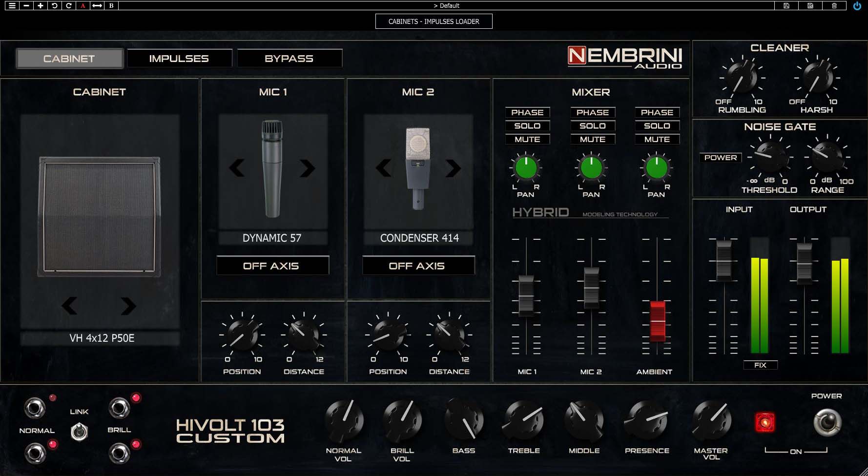Click the redo arrow icon
The image size is (868, 476).
click(x=67, y=5)
